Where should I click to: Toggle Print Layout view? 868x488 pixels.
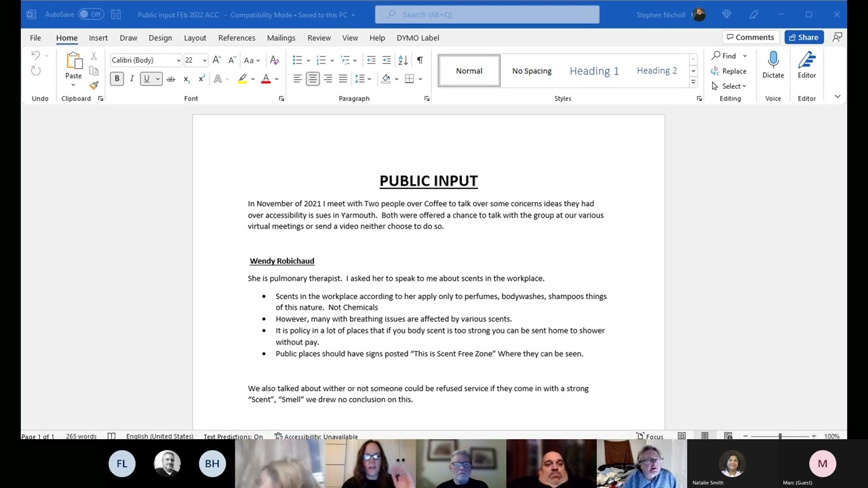(x=705, y=436)
